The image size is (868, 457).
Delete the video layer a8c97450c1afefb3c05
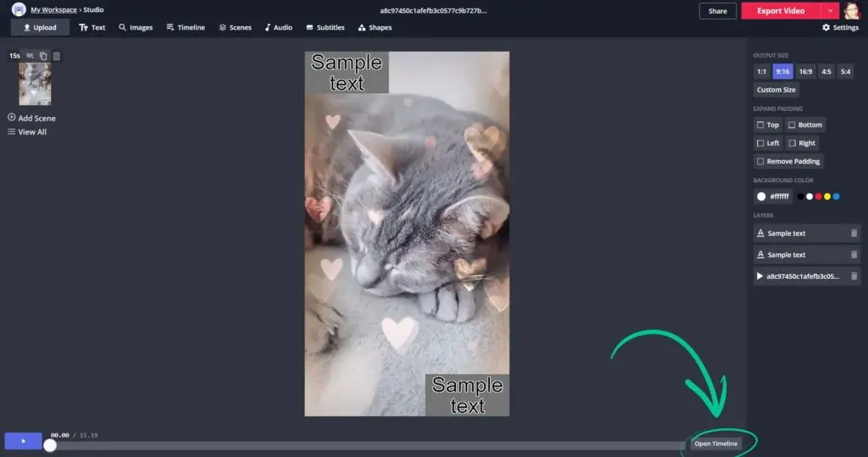tap(854, 276)
